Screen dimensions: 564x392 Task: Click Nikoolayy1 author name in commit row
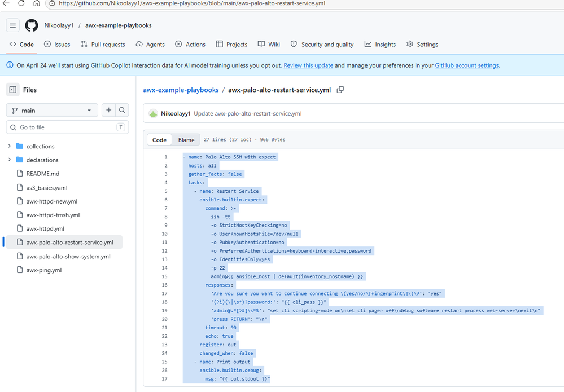click(x=176, y=113)
